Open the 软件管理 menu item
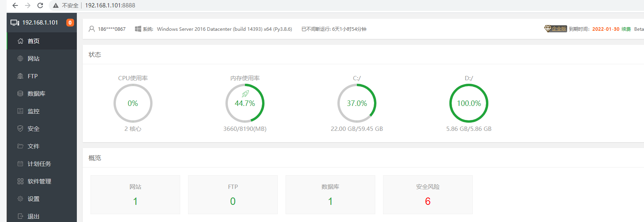Screen dimensions: 644x222 (42, 181)
